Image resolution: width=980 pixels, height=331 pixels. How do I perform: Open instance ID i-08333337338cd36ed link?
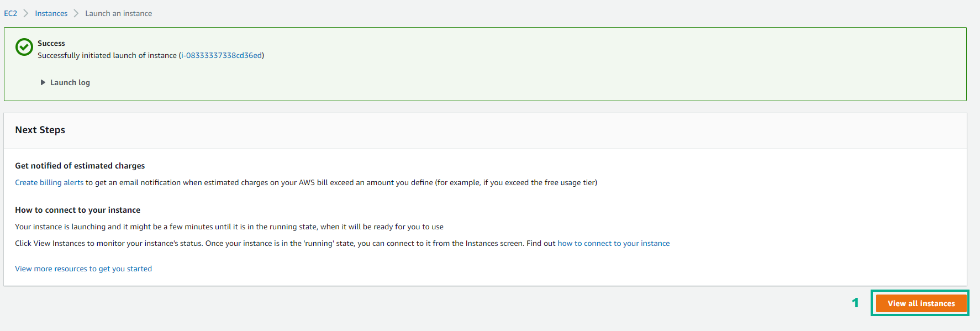[x=222, y=55]
